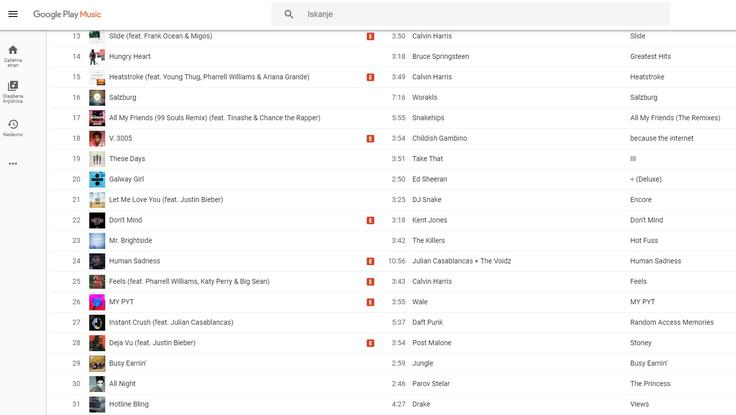Click the Google Play Music logo
Screen dimensions: 736x415
coord(67,14)
